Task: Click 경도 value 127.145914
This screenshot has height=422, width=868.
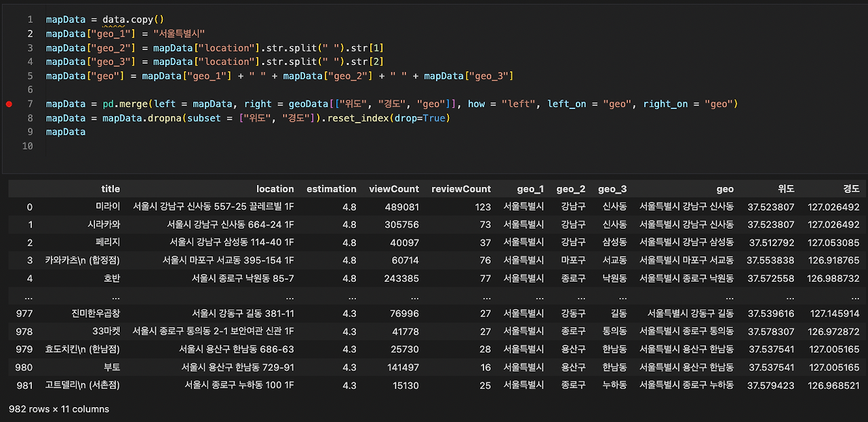Action: point(833,314)
